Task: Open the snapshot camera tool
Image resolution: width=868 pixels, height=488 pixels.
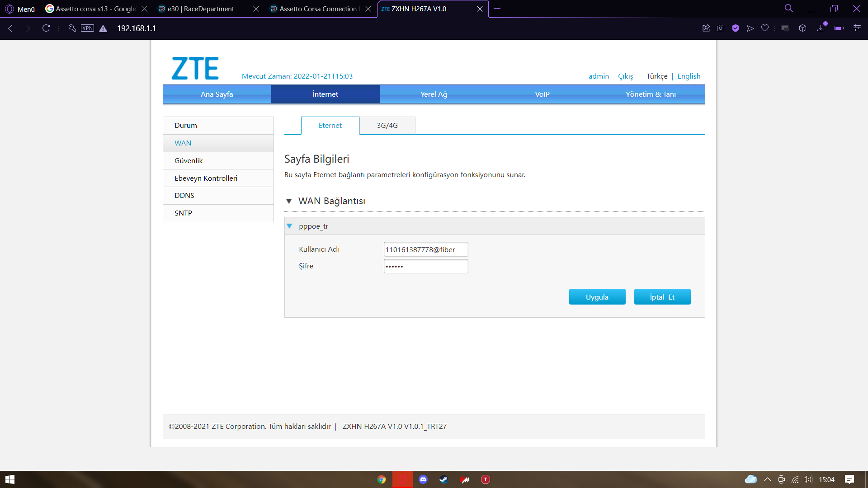Action: pyautogui.click(x=721, y=28)
